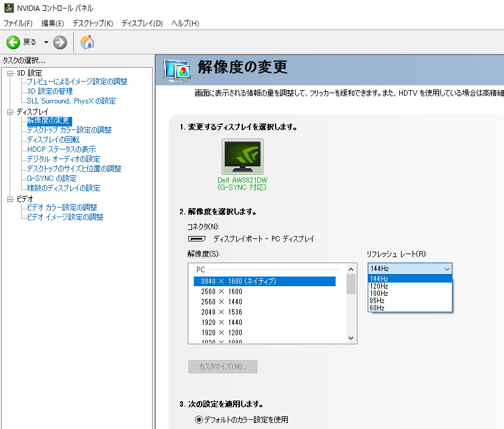Click the green back arrow icon
The width and height of the screenshot is (504, 429).
point(13,42)
